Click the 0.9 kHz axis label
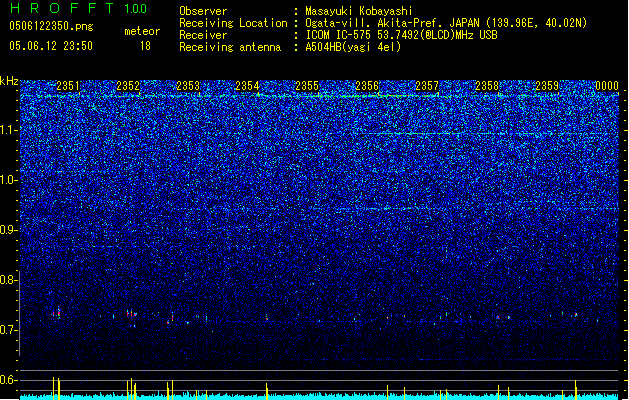 pos(8,230)
